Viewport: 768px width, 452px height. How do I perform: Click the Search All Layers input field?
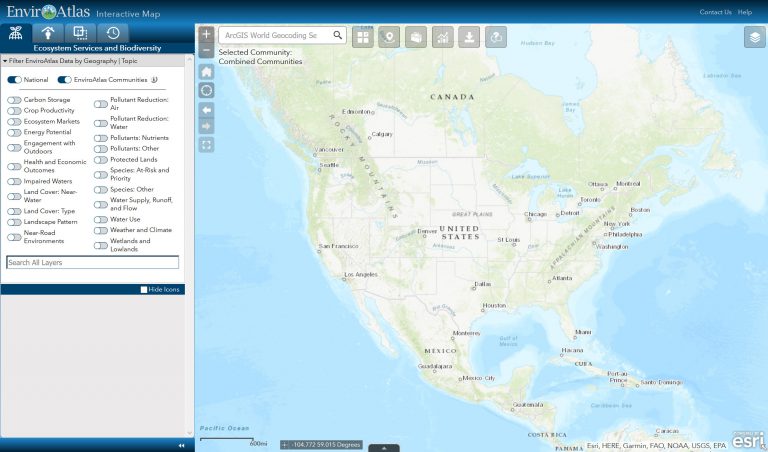tap(92, 263)
